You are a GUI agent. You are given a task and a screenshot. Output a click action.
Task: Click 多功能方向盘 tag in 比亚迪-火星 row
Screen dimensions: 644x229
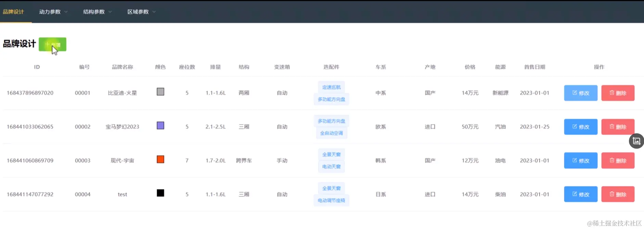click(332, 99)
